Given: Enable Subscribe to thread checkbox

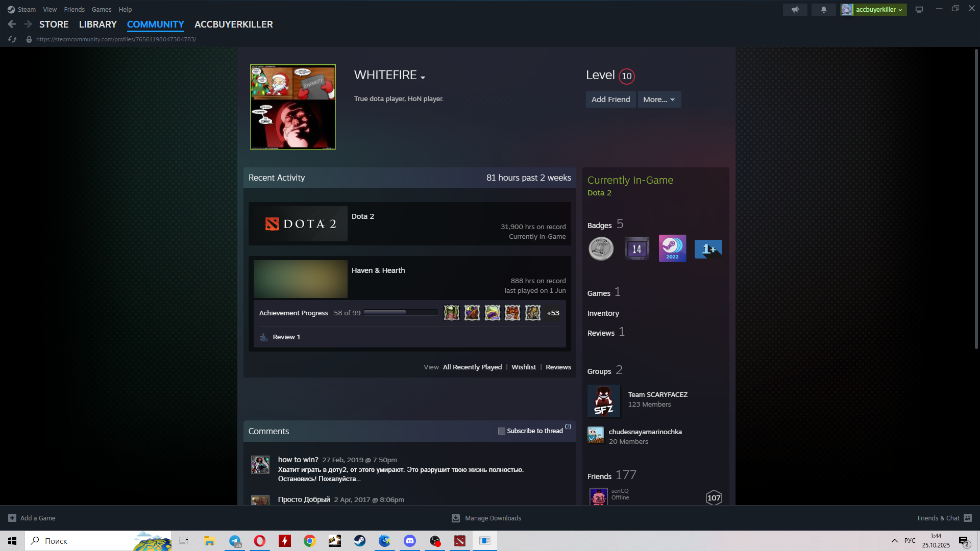Looking at the screenshot, I should click(x=501, y=431).
